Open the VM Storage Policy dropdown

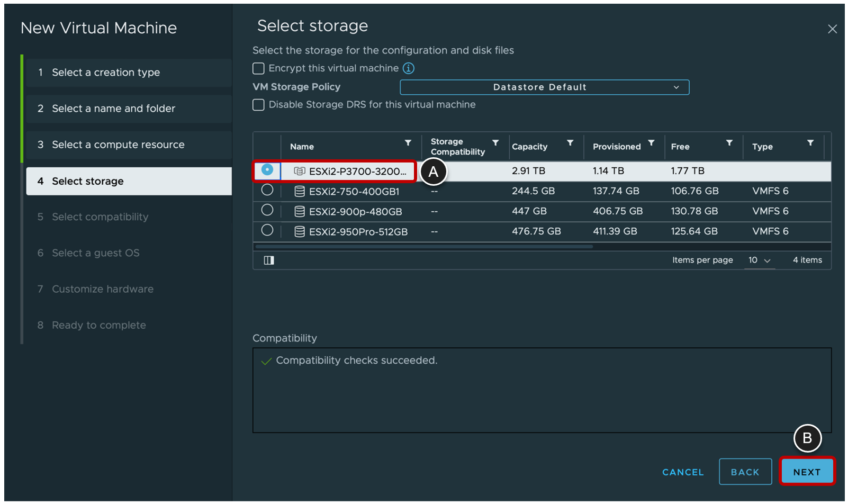544,87
